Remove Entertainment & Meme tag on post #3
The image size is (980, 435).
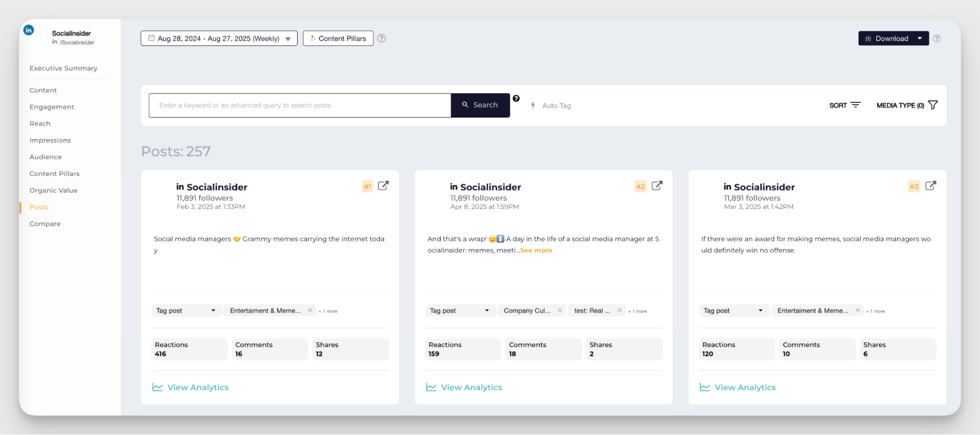click(857, 311)
